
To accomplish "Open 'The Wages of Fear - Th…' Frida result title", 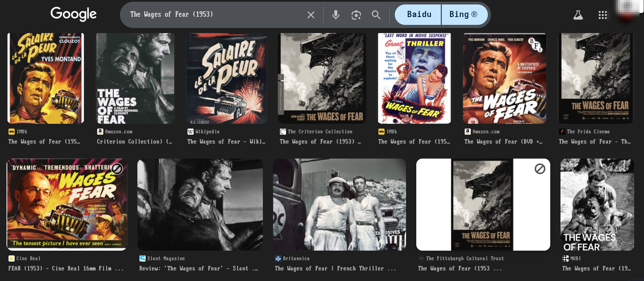I will coord(595,142).
